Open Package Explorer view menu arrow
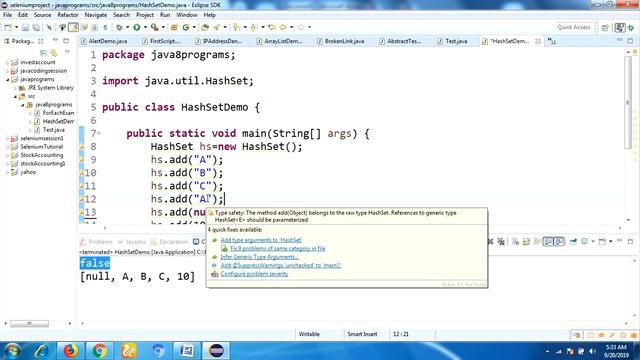The width and height of the screenshot is (640, 360). click(x=67, y=52)
